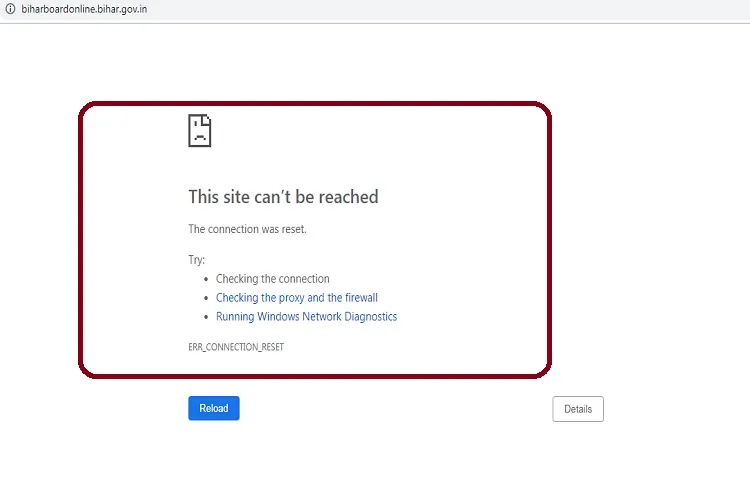Click the site information icon in address bar

point(10,10)
